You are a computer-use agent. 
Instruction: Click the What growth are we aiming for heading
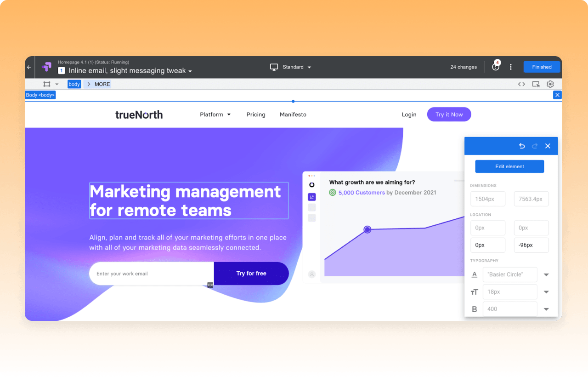pos(372,183)
